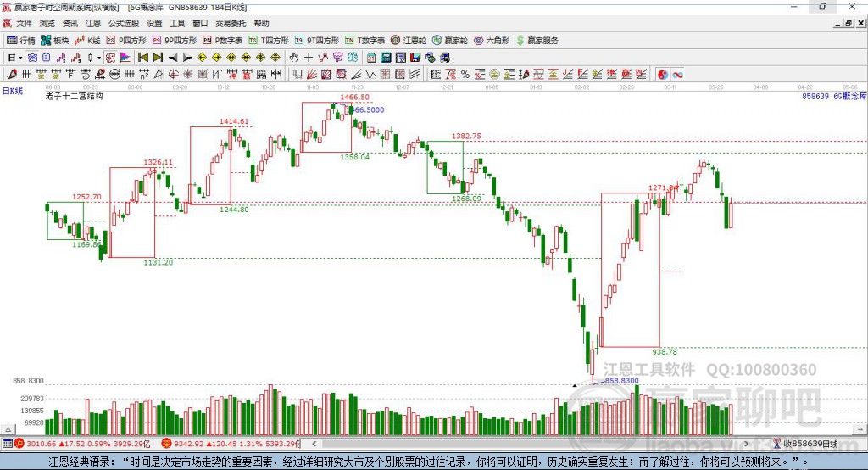The image size is (868, 470).
Task: Click the 日K线 label
Action: (13, 91)
